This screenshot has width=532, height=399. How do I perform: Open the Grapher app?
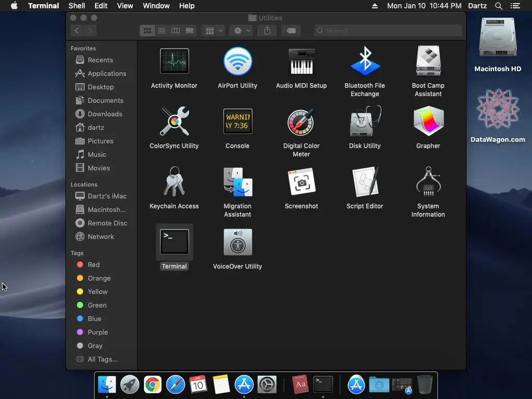(x=428, y=121)
